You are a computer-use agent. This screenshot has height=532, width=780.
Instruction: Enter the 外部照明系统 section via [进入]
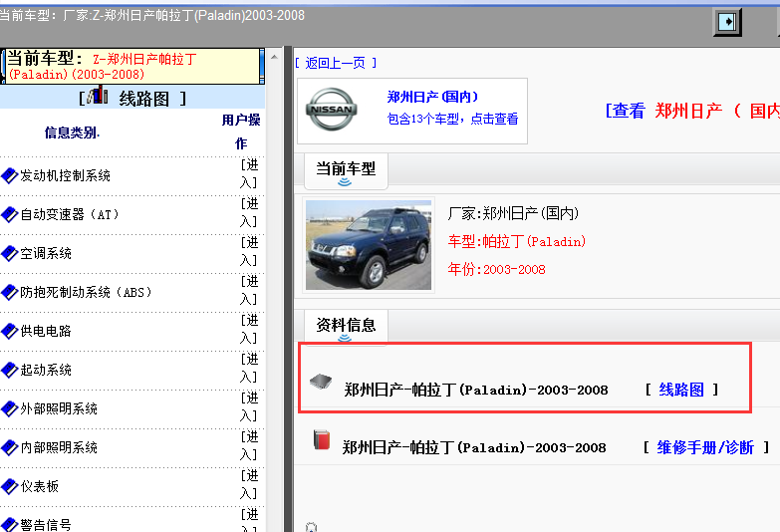[249, 406]
